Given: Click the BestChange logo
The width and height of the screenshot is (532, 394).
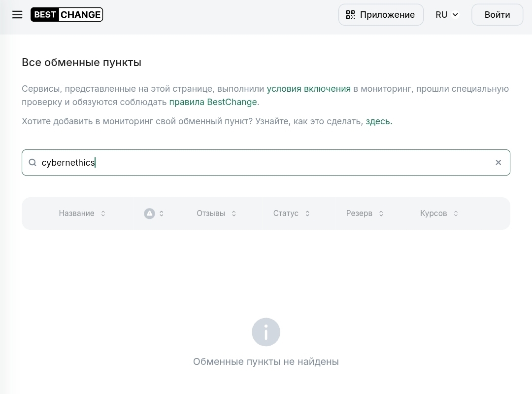Looking at the screenshot, I should click(66, 15).
